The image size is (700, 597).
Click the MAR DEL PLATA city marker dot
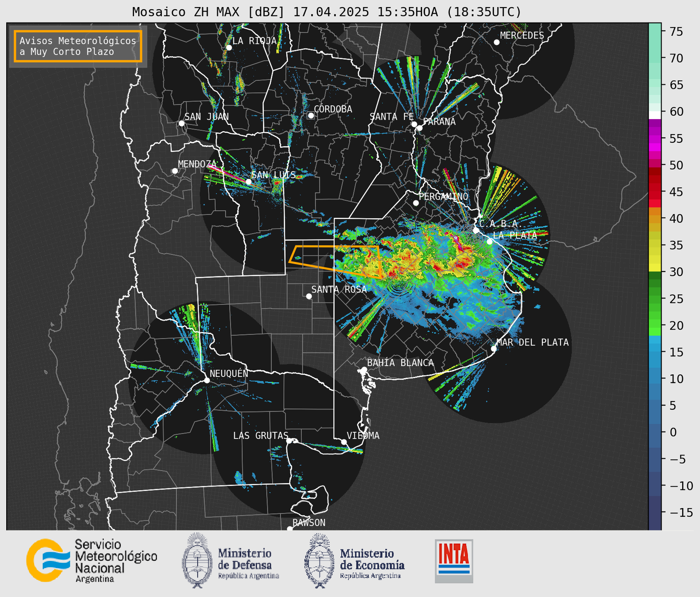click(x=494, y=349)
